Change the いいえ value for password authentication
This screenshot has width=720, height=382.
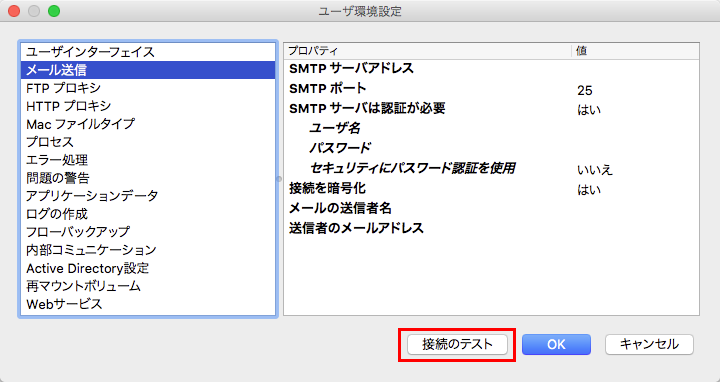point(595,170)
